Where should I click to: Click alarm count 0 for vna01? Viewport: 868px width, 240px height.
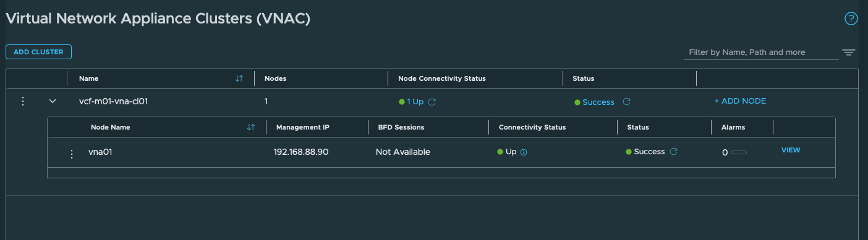725,152
